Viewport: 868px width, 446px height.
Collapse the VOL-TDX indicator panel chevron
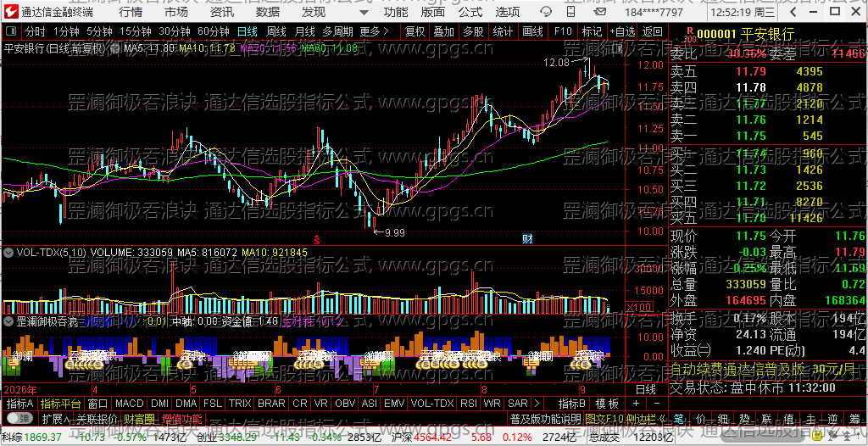tap(8, 252)
